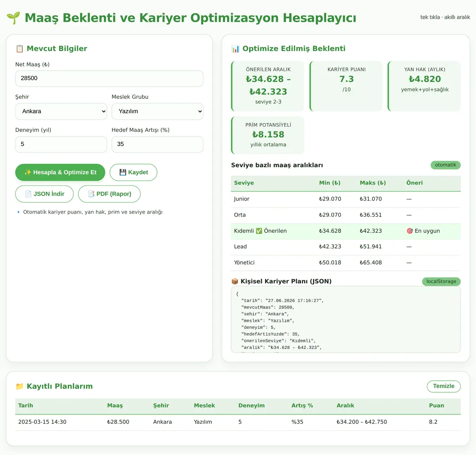Click the ₺28.500 saved salary cell
The width and height of the screenshot is (476, 455).
118,422
